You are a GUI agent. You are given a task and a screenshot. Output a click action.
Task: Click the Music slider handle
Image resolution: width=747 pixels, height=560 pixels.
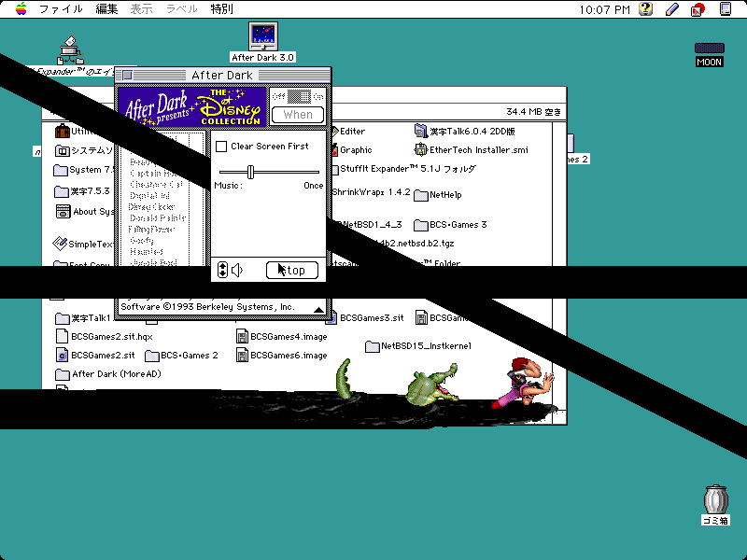(250, 172)
